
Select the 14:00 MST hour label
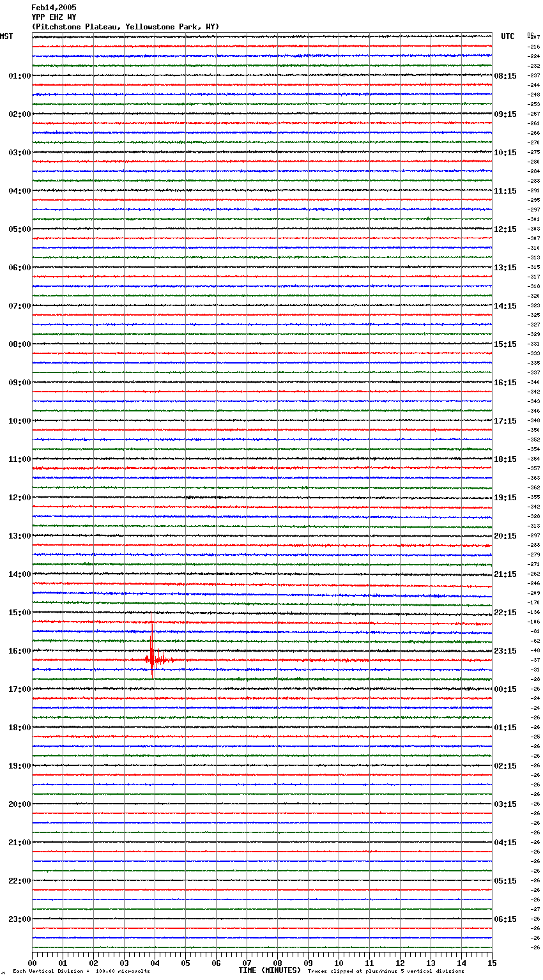pos(20,574)
